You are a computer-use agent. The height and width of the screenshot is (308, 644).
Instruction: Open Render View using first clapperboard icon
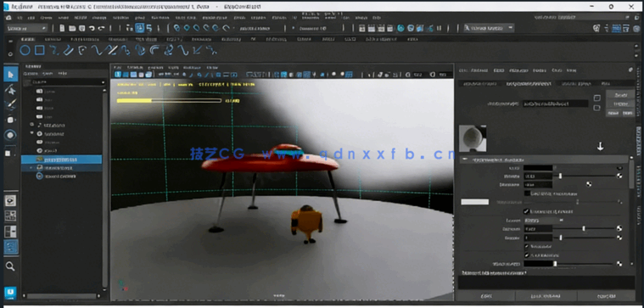tap(361, 28)
